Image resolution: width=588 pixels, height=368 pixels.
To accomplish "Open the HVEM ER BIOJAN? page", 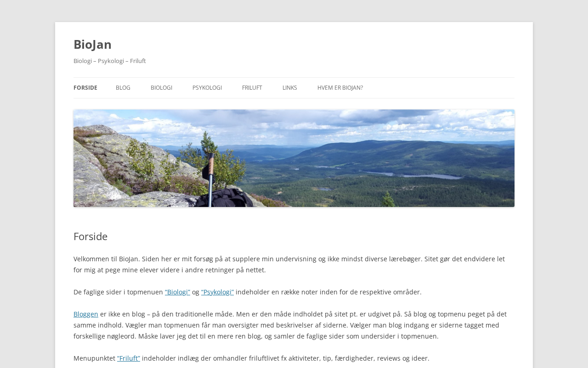I will click(x=340, y=88).
